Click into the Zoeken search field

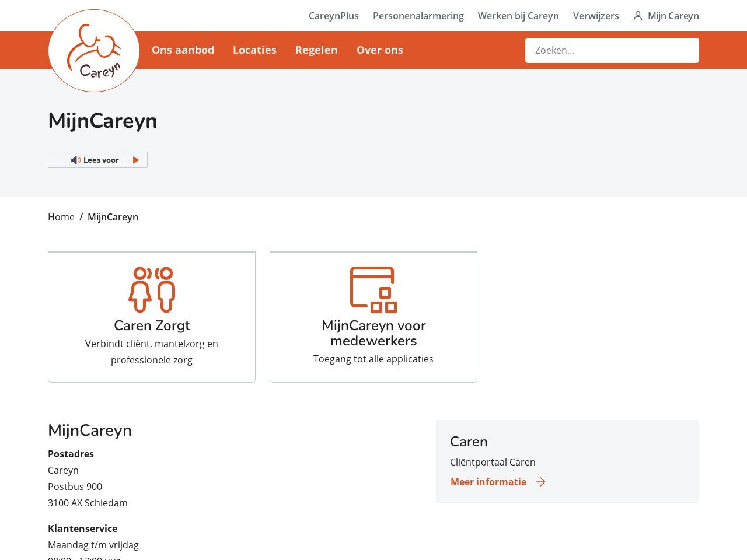click(x=612, y=50)
